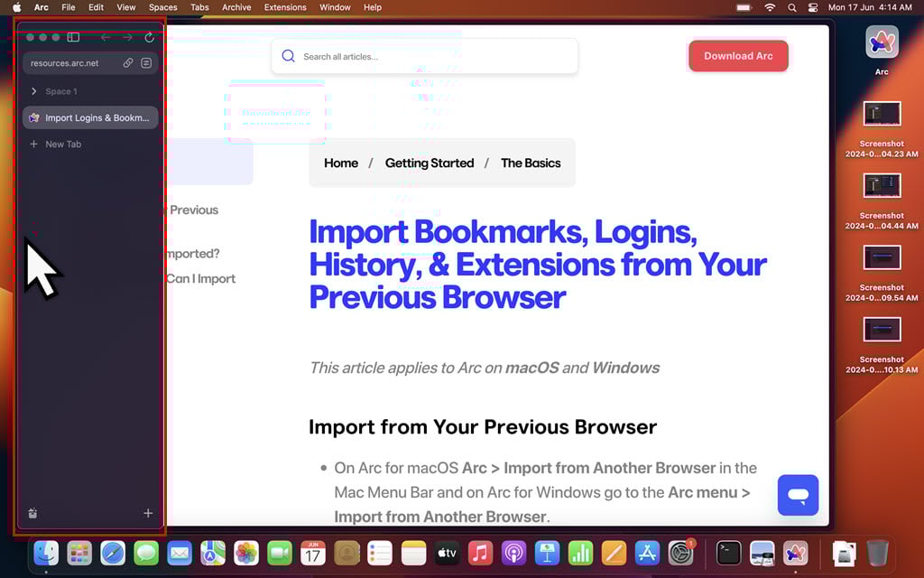Select Screenshot 10.13 AM desktop thumbnail

point(882,330)
